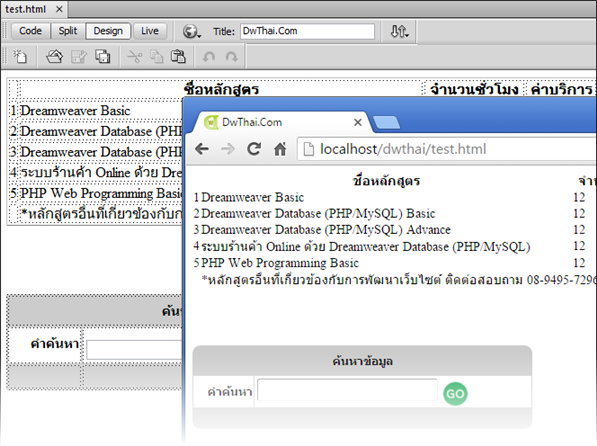The height and width of the screenshot is (446, 597).
Task: Click the Title text field
Action: [307, 31]
